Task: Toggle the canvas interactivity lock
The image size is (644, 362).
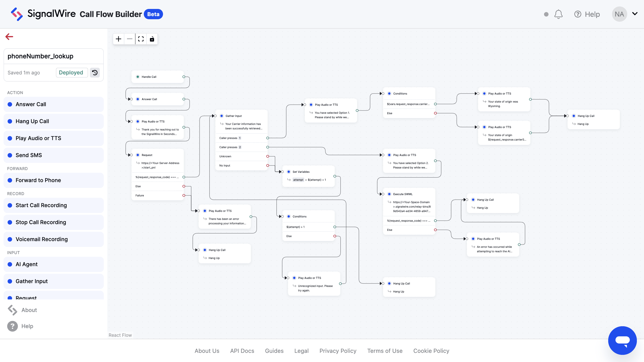Action: pos(152,39)
